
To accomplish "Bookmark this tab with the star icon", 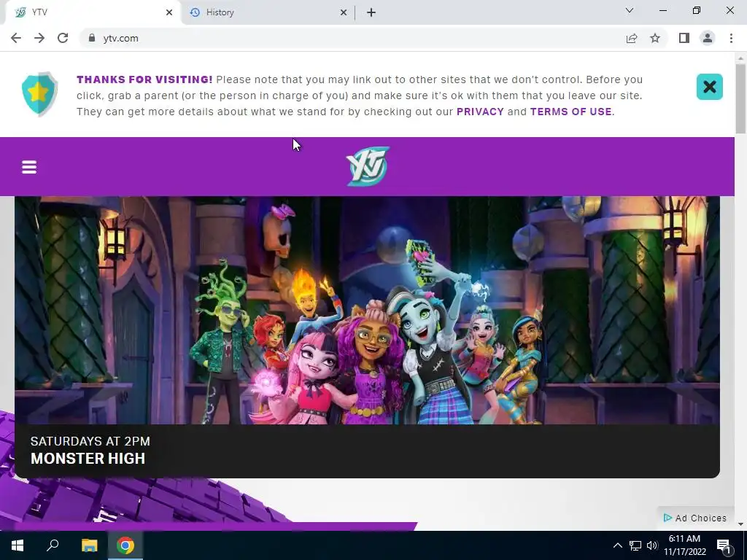I will 655,38.
